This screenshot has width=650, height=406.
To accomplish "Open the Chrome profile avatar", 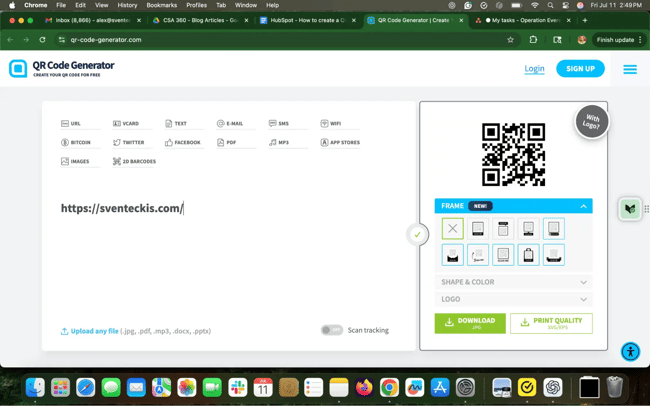I will point(582,40).
